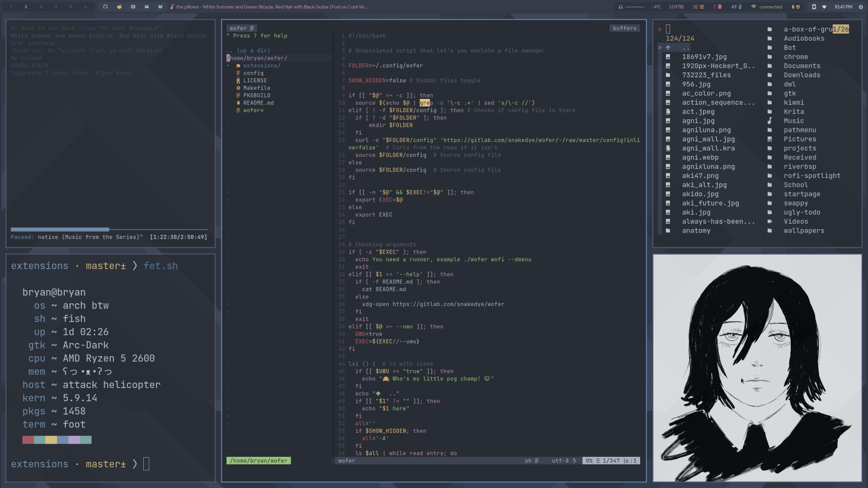This screenshot has width=868, height=488.
Task: Click the package updates cube icon
Action: click(x=798, y=7)
